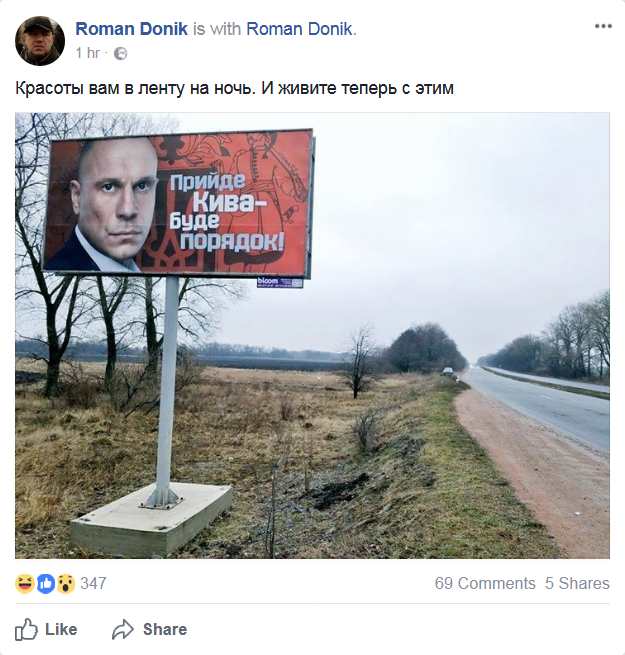
Task: Click the laughing Haha reaction emoji
Action: [x=25, y=584]
